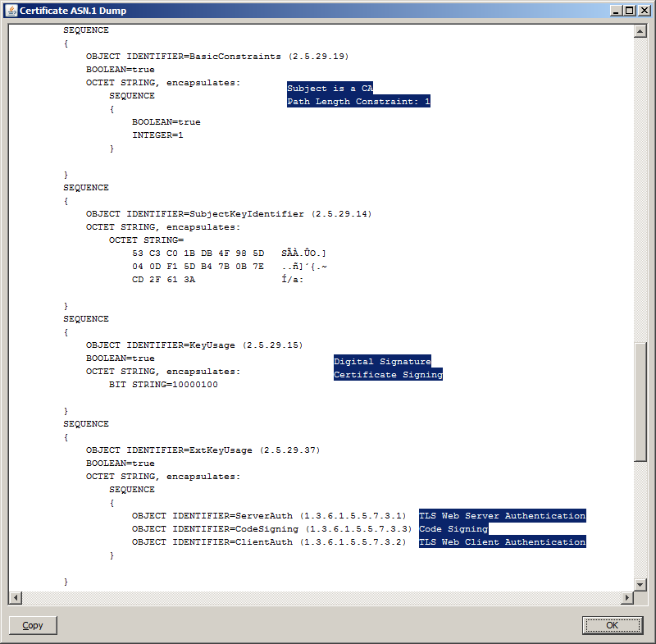Minimize the Certificate ASN.1 Dump window
This screenshot has height=644, width=656.
[x=615, y=11]
